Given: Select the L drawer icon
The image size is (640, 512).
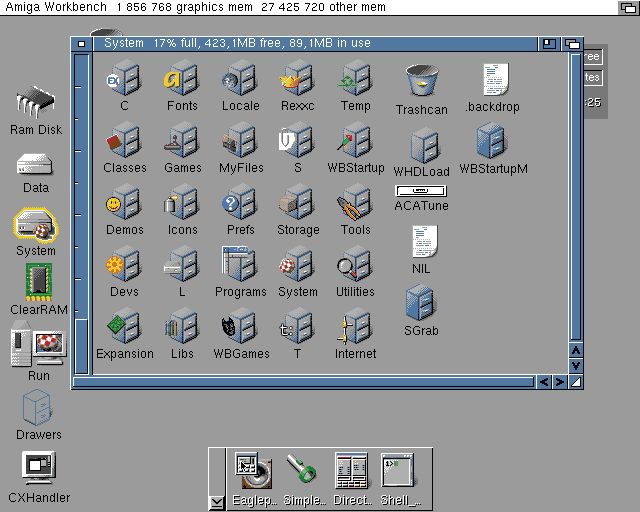Looking at the screenshot, I should pyautogui.click(x=182, y=265).
